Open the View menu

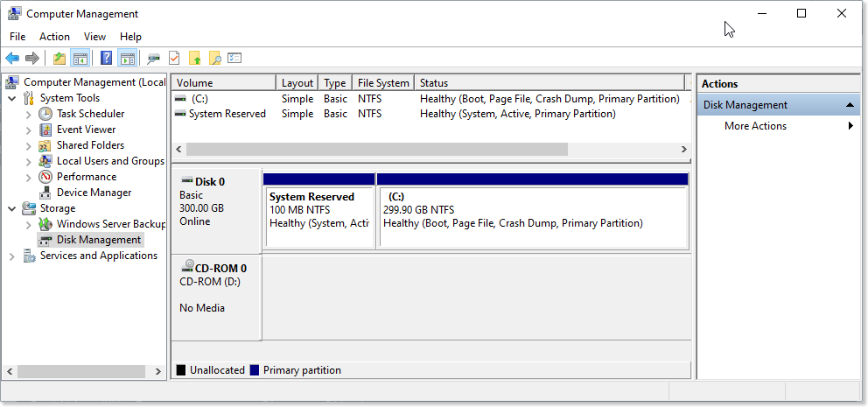pyautogui.click(x=94, y=37)
